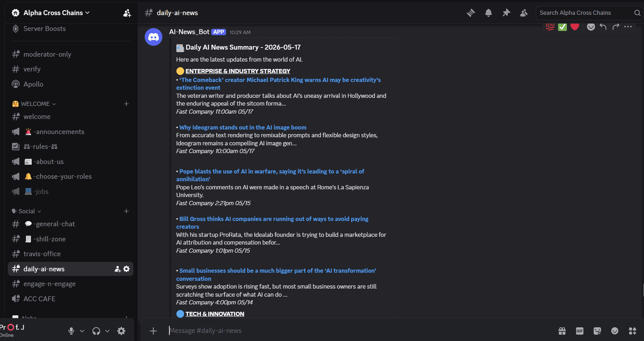This screenshot has height=341, width=644.
Task: Click the search magnifier icon
Action: [637, 13]
